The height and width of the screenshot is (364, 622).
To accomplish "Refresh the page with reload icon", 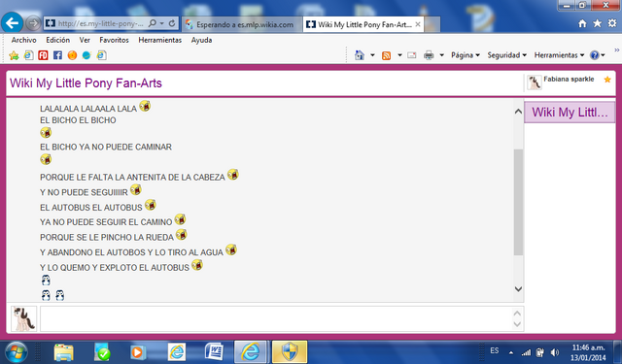I will (172, 23).
